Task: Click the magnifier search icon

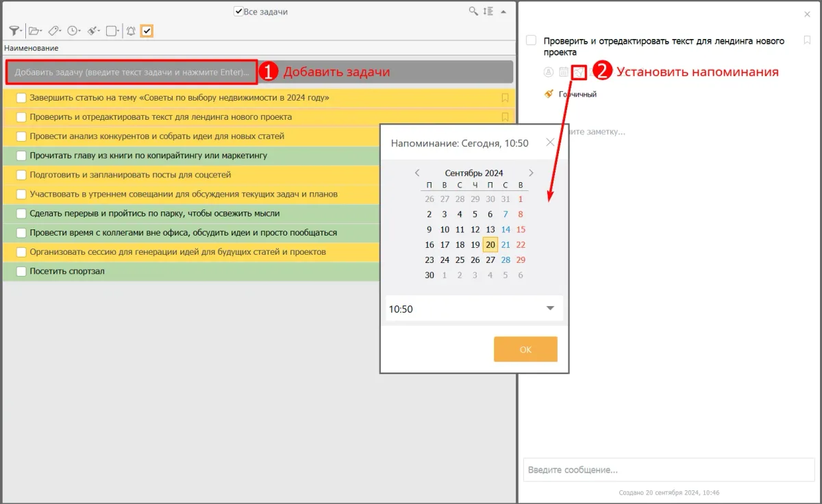Action: [x=473, y=12]
